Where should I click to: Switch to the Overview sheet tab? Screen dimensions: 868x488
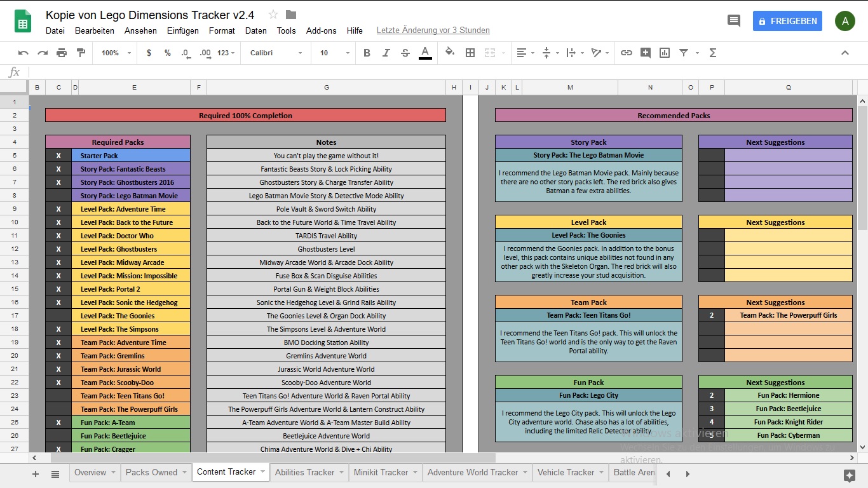(90, 472)
